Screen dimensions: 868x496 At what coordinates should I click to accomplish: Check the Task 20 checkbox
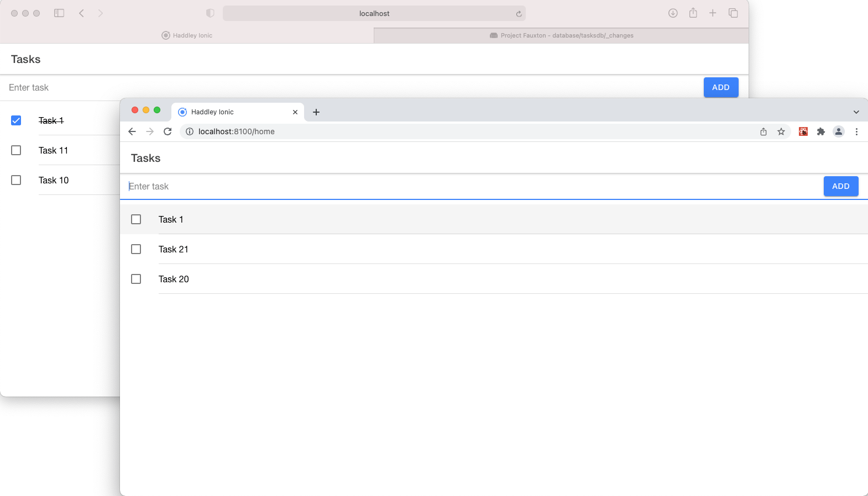(136, 279)
